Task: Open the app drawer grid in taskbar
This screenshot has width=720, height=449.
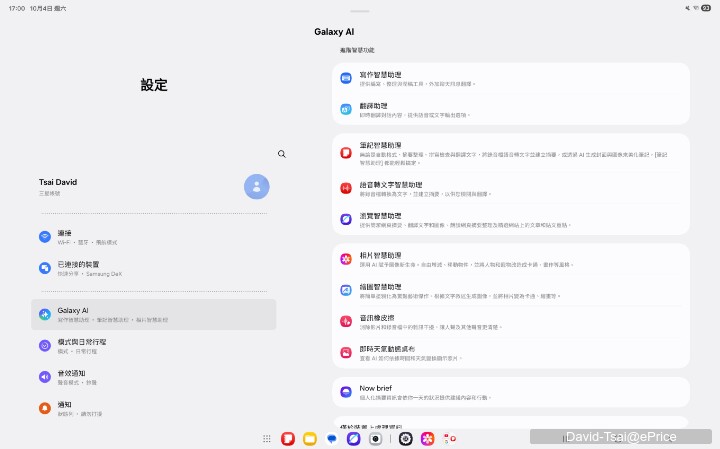Action: pos(267,438)
